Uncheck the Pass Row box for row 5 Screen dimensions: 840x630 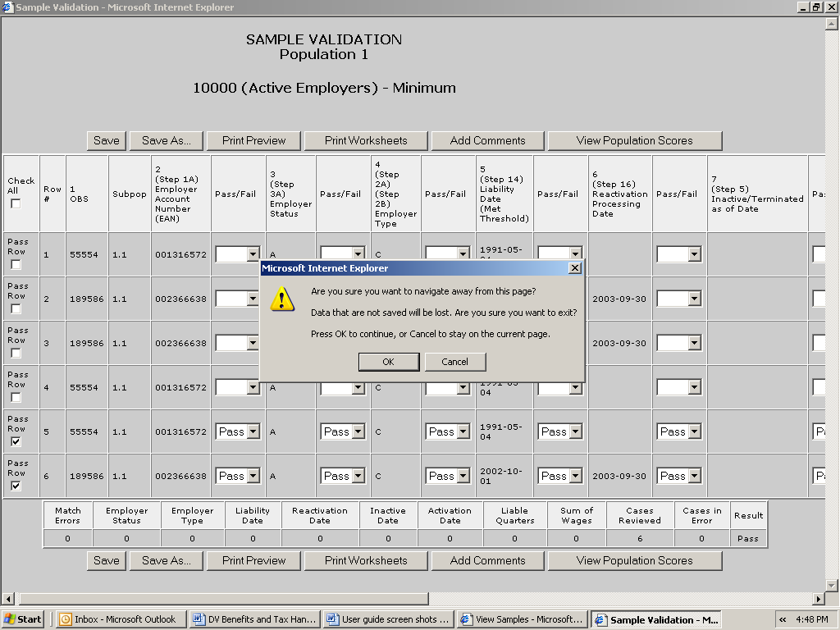coord(16,441)
